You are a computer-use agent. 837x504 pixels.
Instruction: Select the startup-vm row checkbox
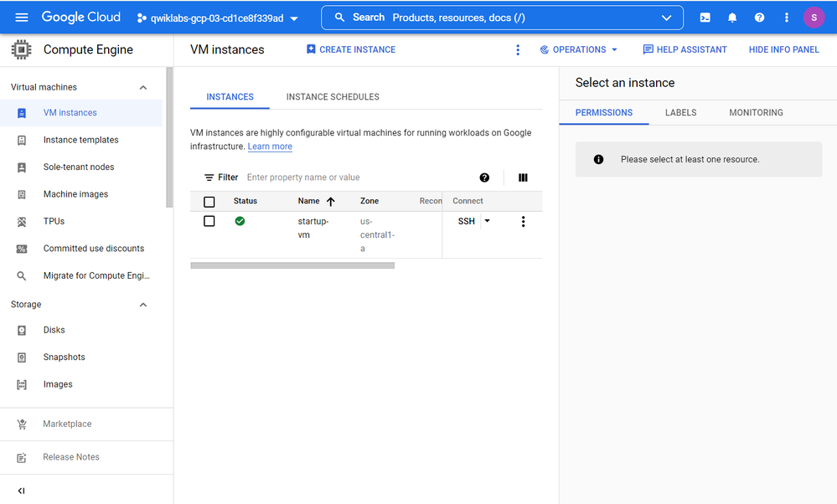coord(209,221)
